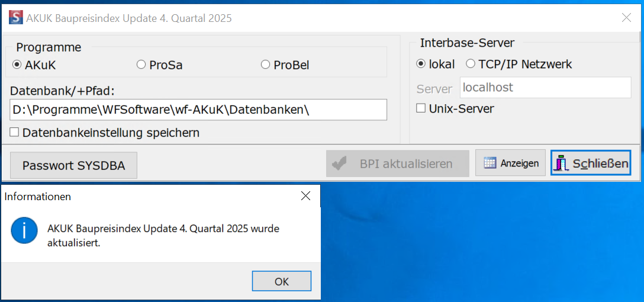Image resolution: width=644 pixels, height=302 pixels.
Task: Open the Anzeigen table view button
Action: point(510,163)
